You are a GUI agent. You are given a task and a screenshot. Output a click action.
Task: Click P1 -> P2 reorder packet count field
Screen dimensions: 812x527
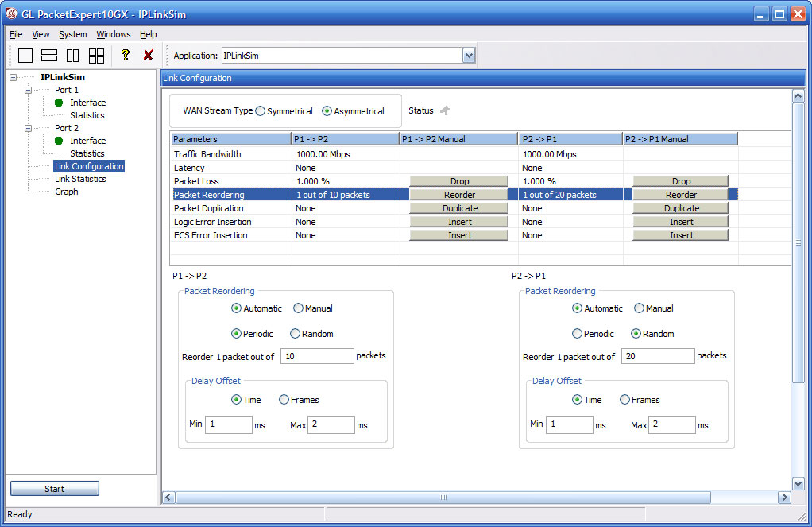(317, 356)
